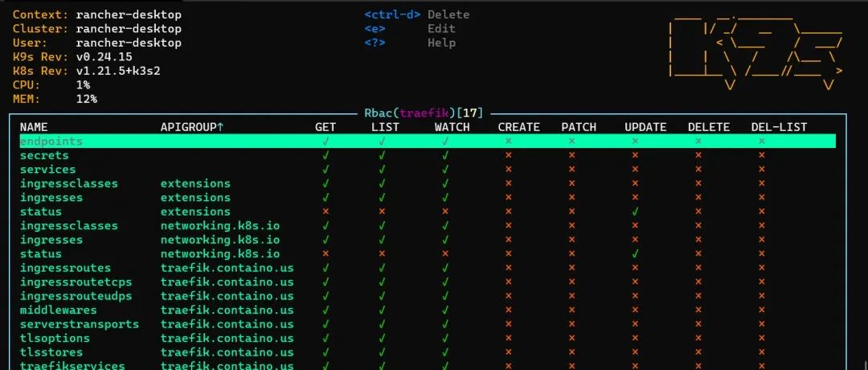
Task: Click the PATCH column header
Action: (579, 127)
